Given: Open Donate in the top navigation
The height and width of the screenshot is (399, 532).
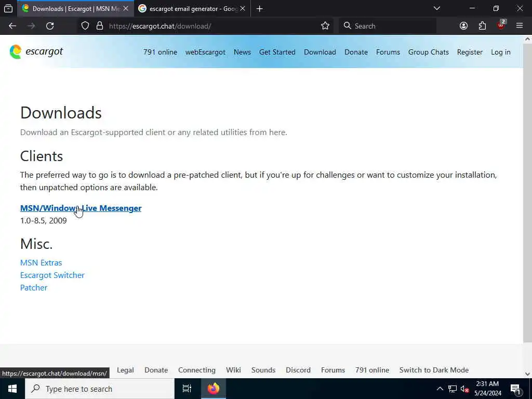Looking at the screenshot, I should [x=356, y=52].
